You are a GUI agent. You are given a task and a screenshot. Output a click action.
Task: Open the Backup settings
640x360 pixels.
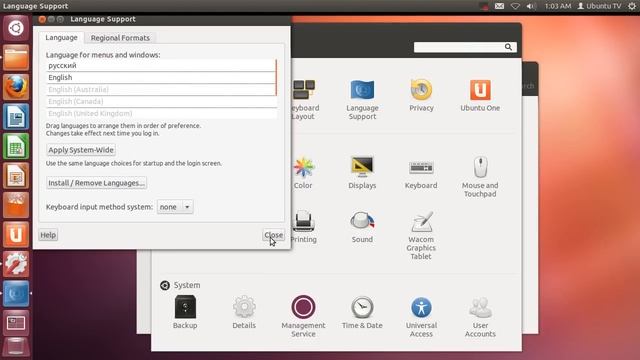(185, 312)
